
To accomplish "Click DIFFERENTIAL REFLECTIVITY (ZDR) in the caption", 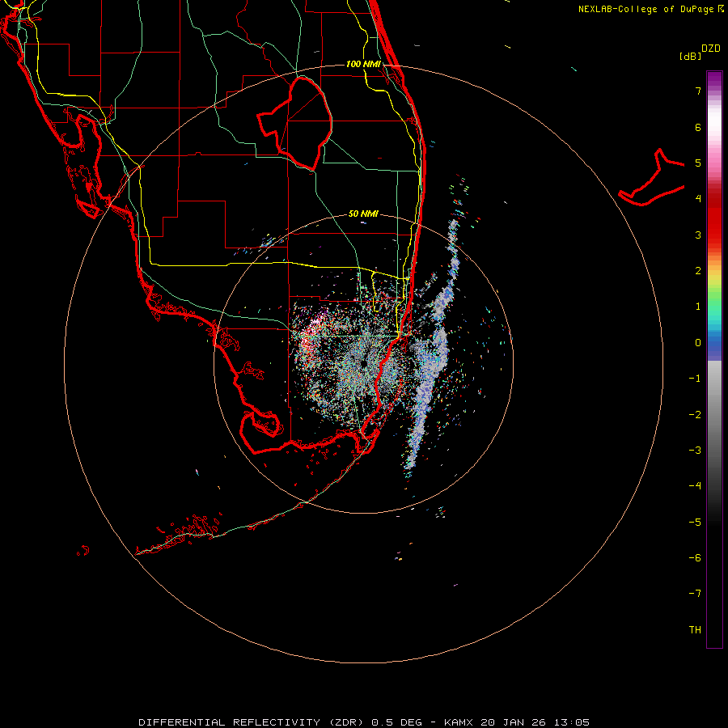I will tap(252, 722).
